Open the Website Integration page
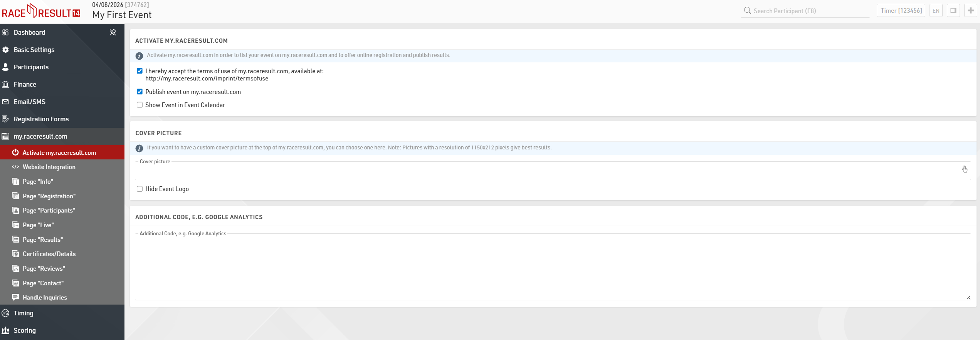The image size is (980, 340). (49, 167)
